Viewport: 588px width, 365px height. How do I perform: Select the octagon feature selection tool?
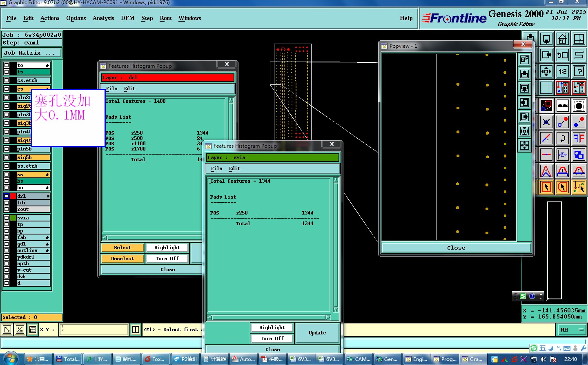coord(579,106)
